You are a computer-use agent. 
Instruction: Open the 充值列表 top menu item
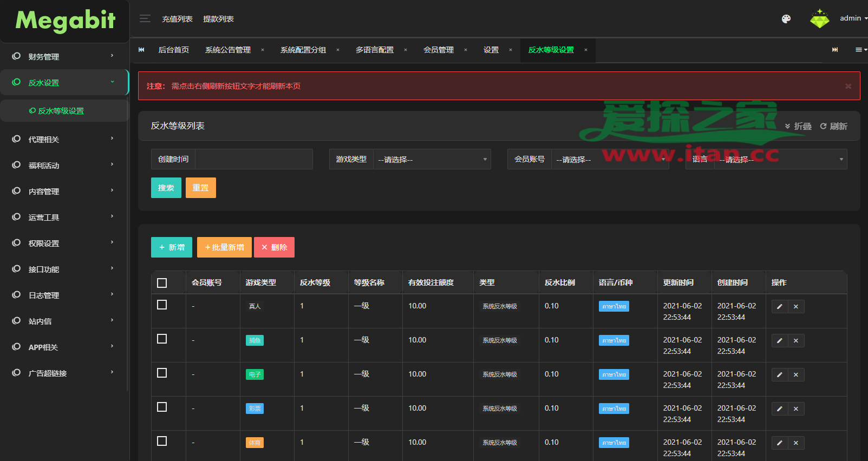[x=177, y=19]
